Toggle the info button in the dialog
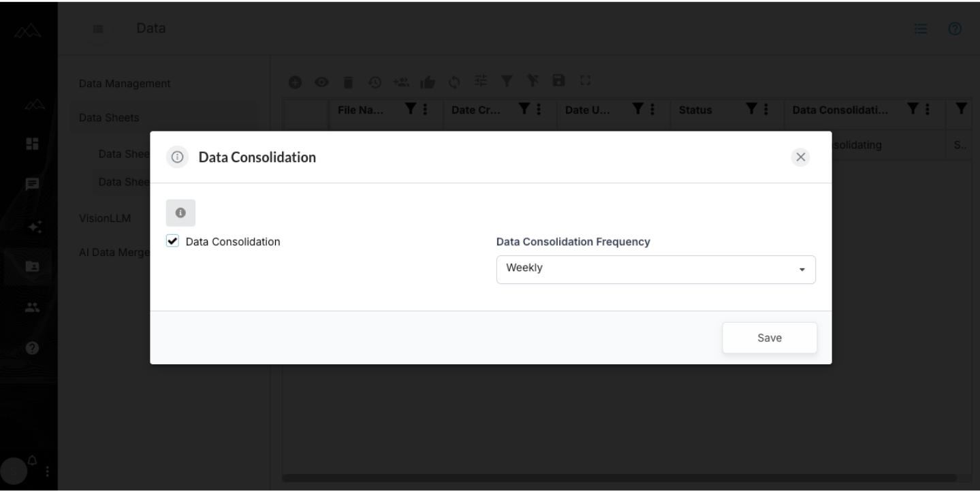This screenshot has width=980, height=491. pyautogui.click(x=180, y=212)
